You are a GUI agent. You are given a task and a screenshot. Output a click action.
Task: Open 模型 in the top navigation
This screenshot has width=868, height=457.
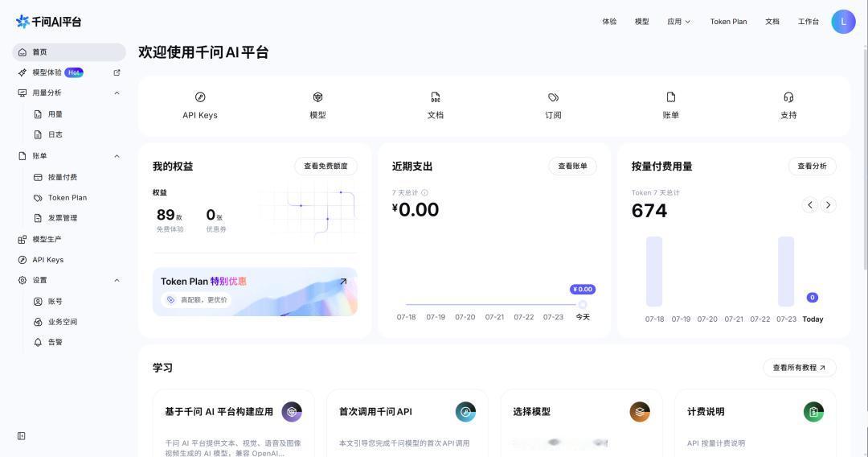(641, 22)
